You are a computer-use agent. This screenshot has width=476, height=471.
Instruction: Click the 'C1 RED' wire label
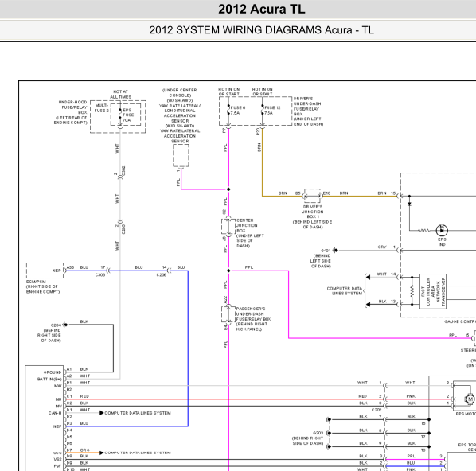pyautogui.click(x=78, y=396)
